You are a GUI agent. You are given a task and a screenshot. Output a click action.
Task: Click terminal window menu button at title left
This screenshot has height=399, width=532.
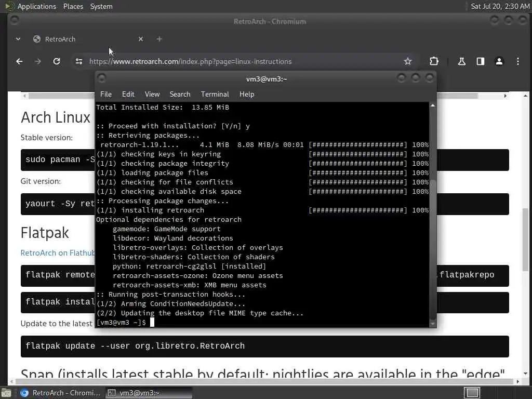pos(102,78)
